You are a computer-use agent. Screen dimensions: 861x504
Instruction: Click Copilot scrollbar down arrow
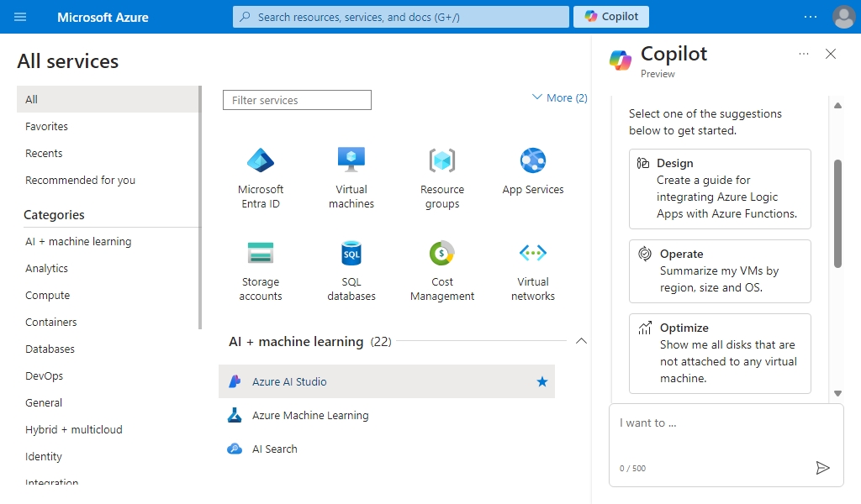click(x=838, y=393)
